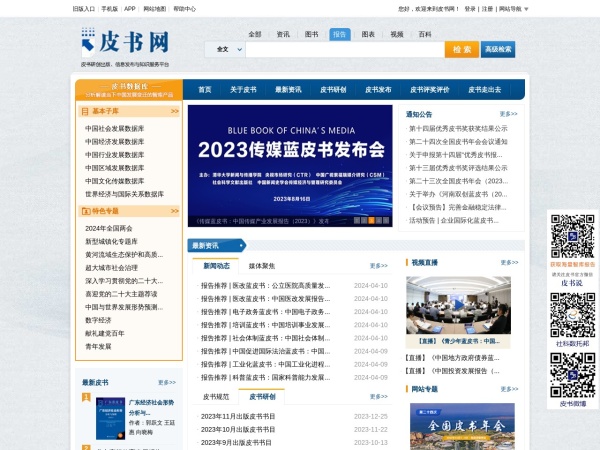Open the 全文 search scope dropdown
The image size is (600, 450).
(225, 49)
